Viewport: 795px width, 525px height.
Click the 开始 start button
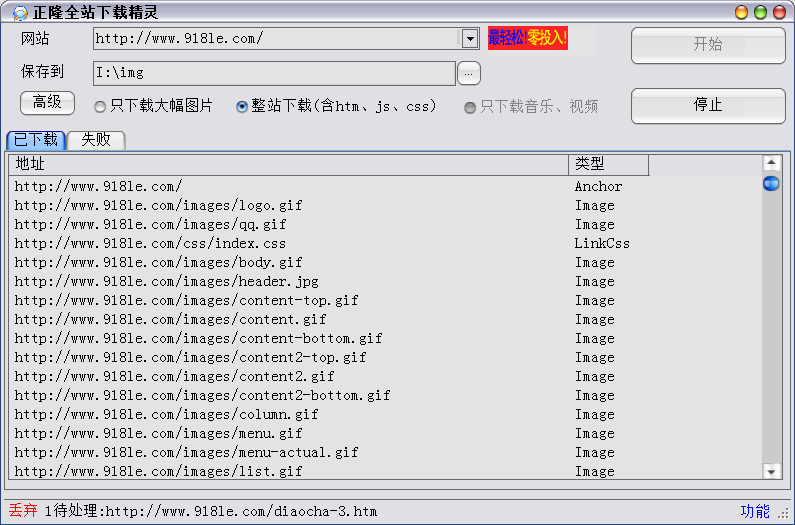[708, 45]
